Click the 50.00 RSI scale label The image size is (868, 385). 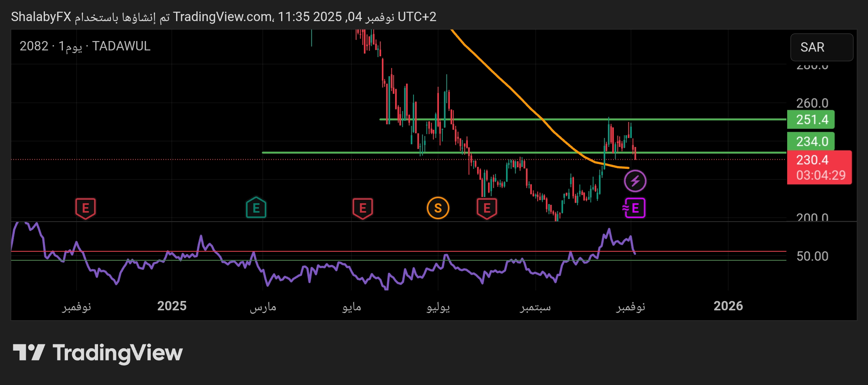coord(812,256)
